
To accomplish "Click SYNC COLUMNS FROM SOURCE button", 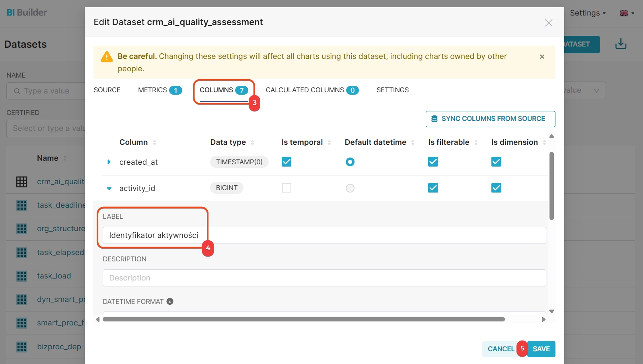I will point(490,119).
